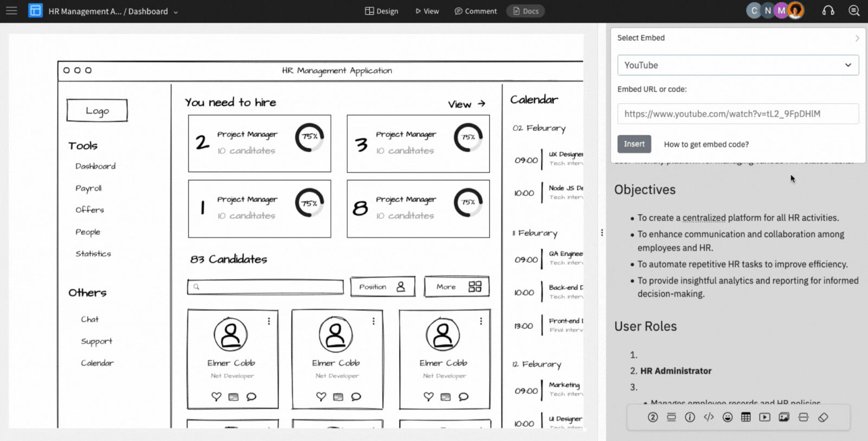Click 75% progress ring on card number 8

[x=468, y=203]
